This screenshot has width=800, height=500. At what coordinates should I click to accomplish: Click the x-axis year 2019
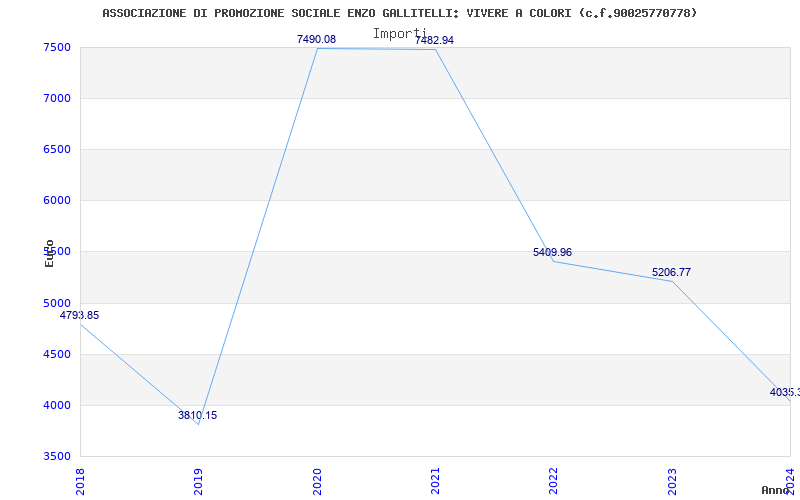coord(198,481)
